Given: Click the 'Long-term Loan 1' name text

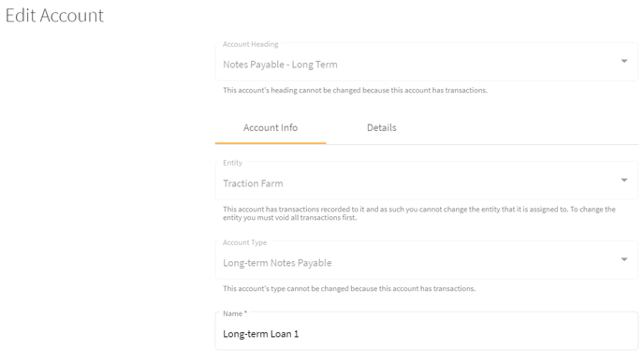Looking at the screenshot, I should point(261,334).
